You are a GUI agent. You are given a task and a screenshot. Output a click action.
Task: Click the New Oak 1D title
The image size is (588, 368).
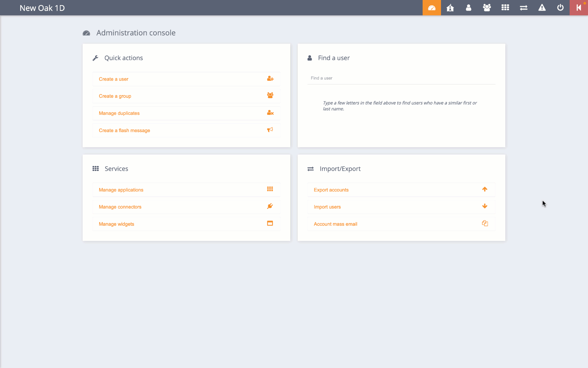point(42,8)
